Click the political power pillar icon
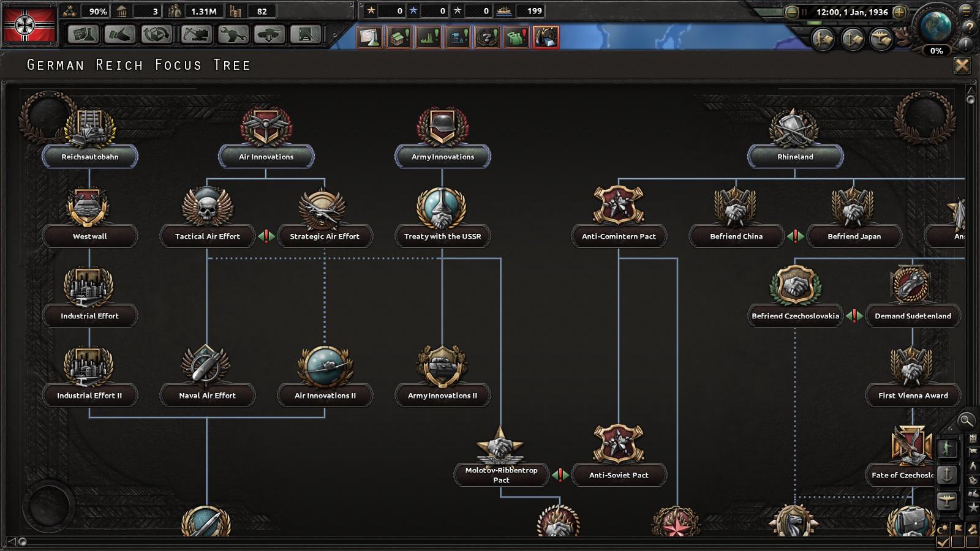The width and height of the screenshot is (980, 551). click(121, 11)
